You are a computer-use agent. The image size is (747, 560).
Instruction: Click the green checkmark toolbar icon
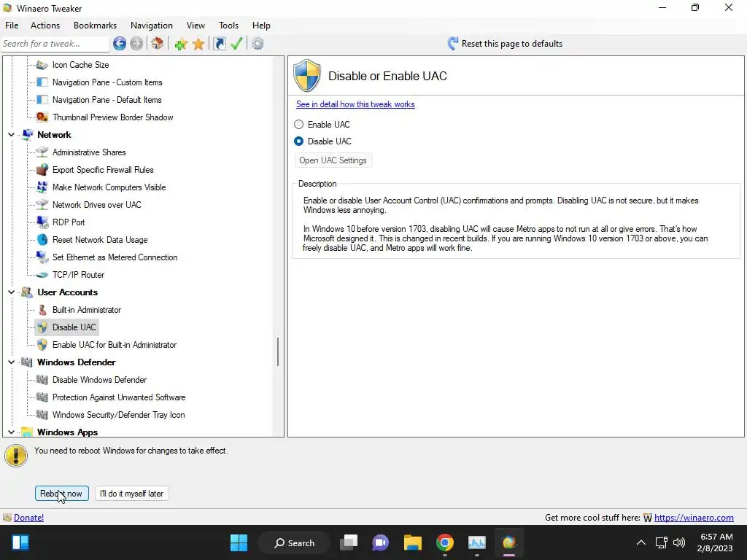236,44
